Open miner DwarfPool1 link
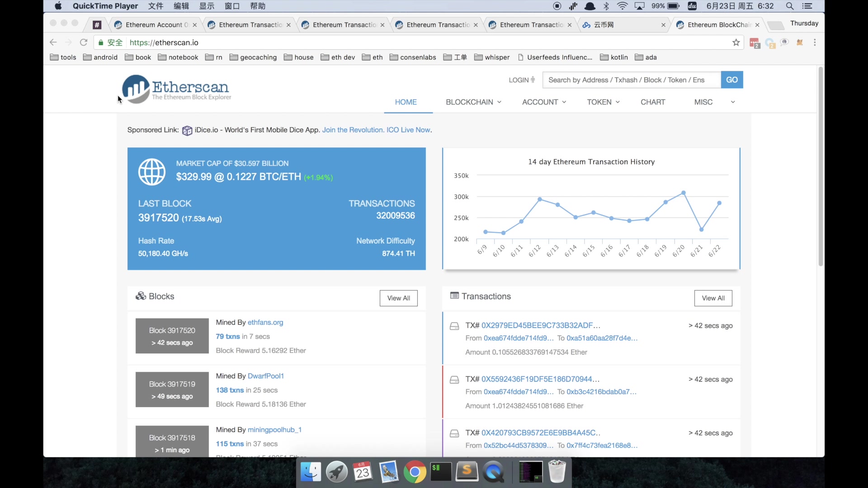The width and height of the screenshot is (868, 488). coord(266,376)
